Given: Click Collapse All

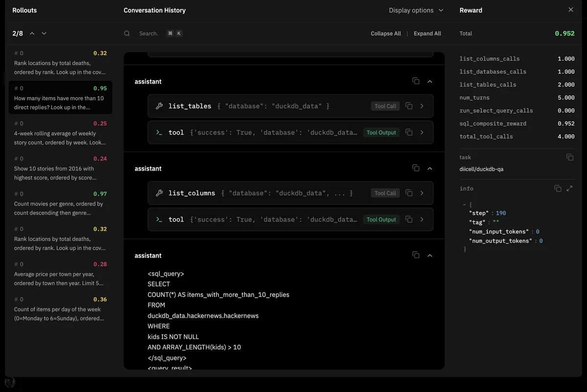Looking at the screenshot, I should (385, 33).
